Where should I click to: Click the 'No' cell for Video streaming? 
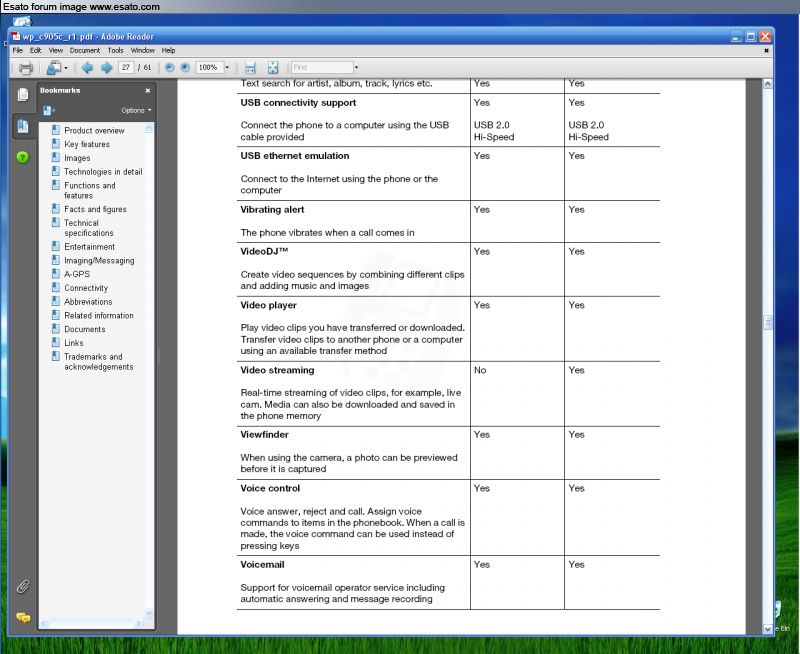480,370
